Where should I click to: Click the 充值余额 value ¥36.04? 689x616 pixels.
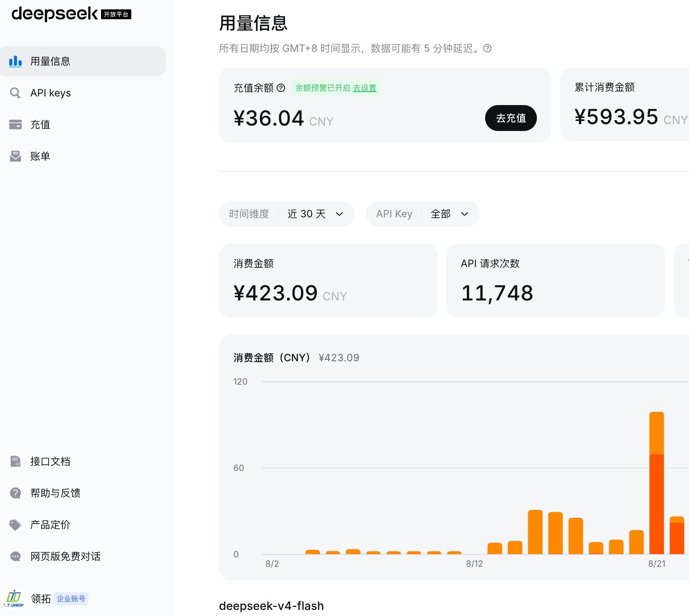coord(269,118)
